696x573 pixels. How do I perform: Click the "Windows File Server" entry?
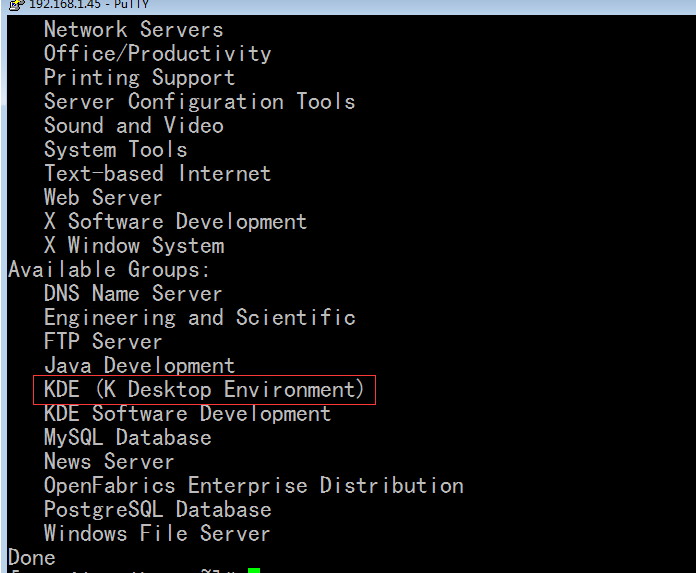click(x=157, y=534)
